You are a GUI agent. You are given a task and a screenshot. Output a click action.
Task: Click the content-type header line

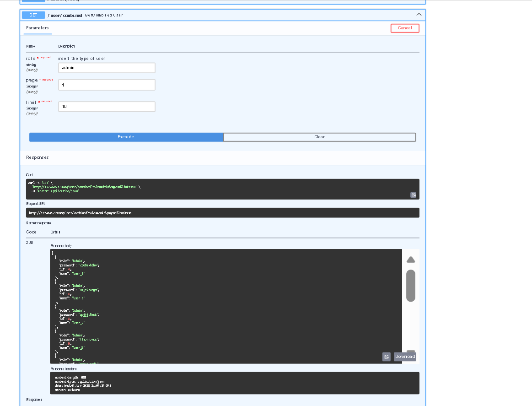[x=80, y=382]
